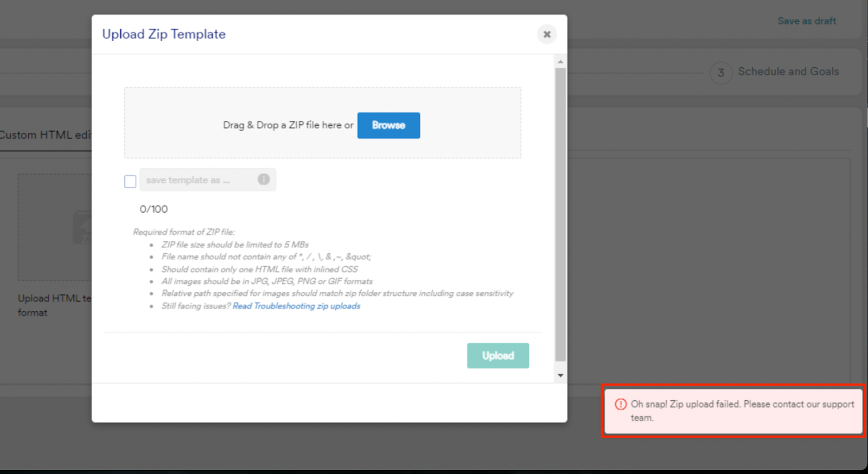Image resolution: width=868 pixels, height=474 pixels.
Task: Close the Upload Zip Template dialog
Action: [x=547, y=34]
